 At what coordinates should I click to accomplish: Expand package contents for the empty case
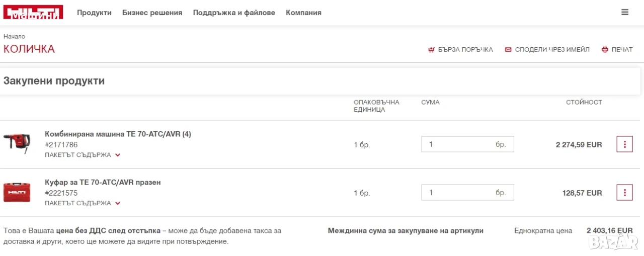[83, 203]
